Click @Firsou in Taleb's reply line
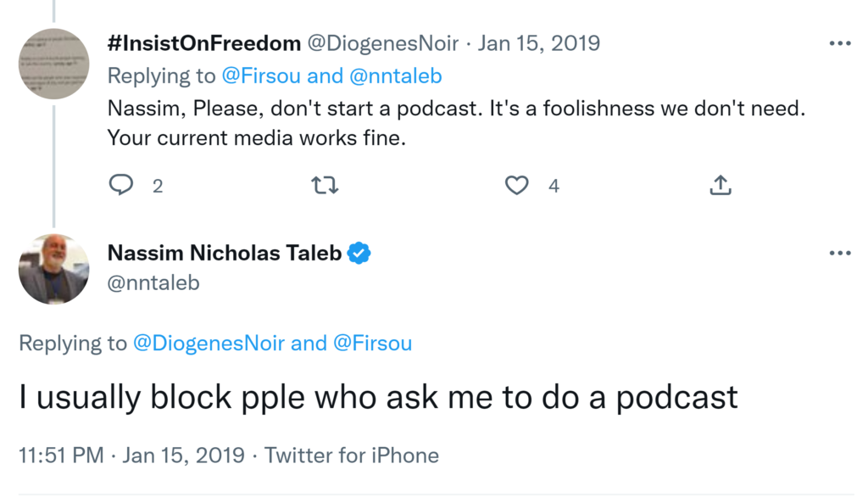The height and width of the screenshot is (503, 868). (373, 343)
